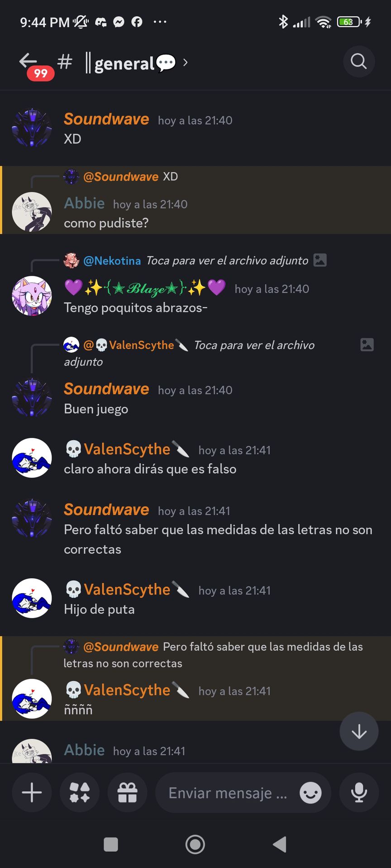Expand channel details chevron next to general

coord(185,62)
